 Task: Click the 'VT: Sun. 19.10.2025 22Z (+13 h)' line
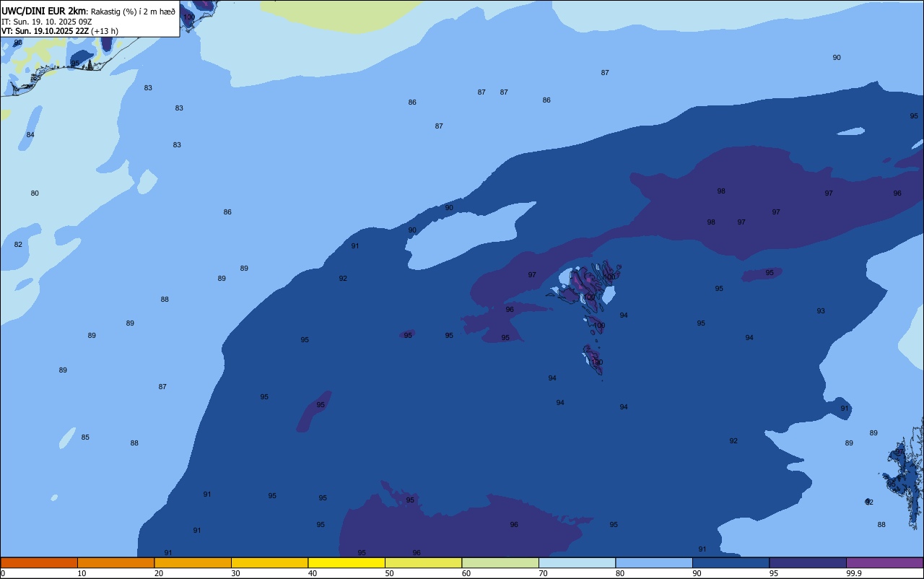tap(60, 31)
